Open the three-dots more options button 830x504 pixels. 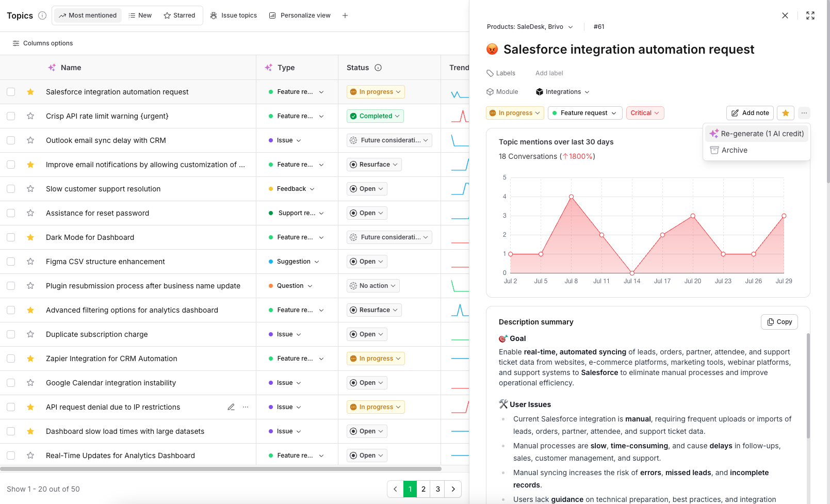click(x=804, y=113)
